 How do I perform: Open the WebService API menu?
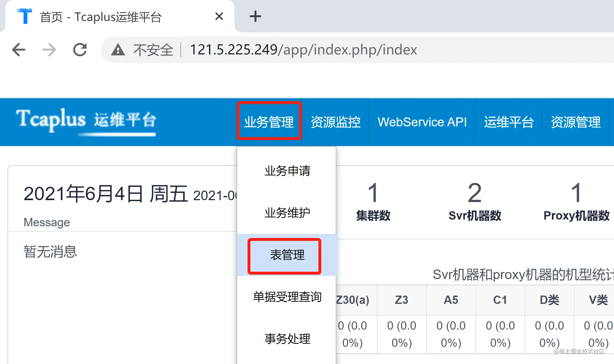click(x=422, y=122)
